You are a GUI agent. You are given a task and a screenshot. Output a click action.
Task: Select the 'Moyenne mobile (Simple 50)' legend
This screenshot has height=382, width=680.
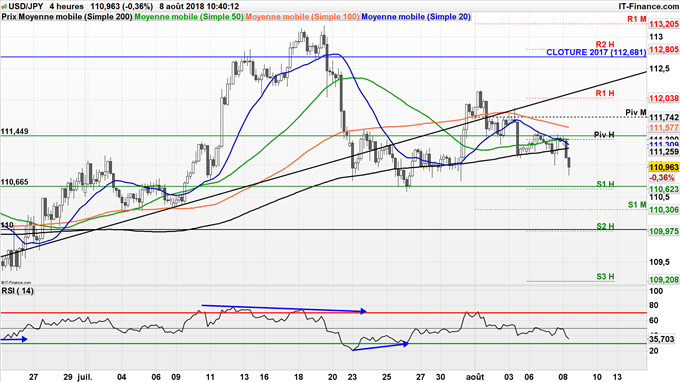point(189,17)
